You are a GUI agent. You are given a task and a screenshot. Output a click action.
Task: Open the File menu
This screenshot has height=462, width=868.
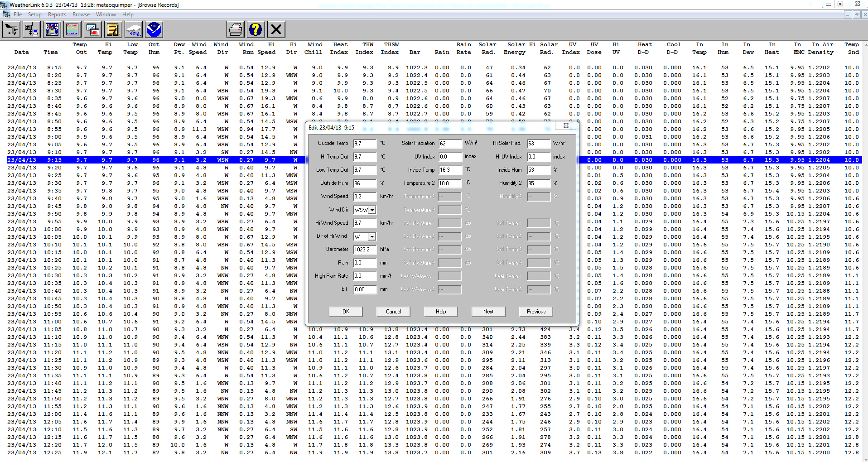(18, 14)
